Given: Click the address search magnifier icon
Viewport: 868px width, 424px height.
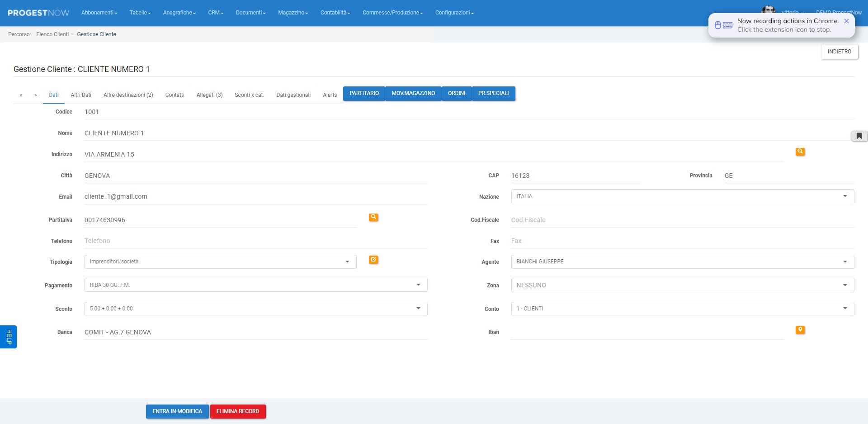Looking at the screenshot, I should click(800, 152).
